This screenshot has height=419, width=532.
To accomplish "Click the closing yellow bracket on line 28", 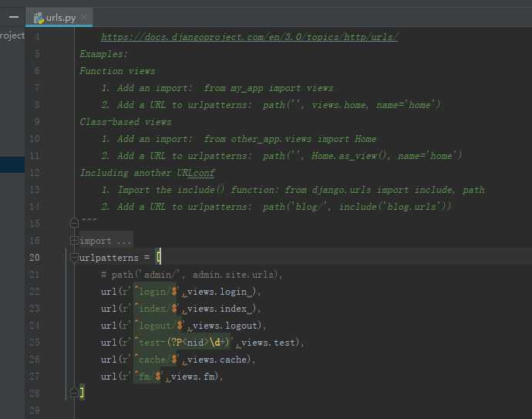I will pyautogui.click(x=82, y=393).
